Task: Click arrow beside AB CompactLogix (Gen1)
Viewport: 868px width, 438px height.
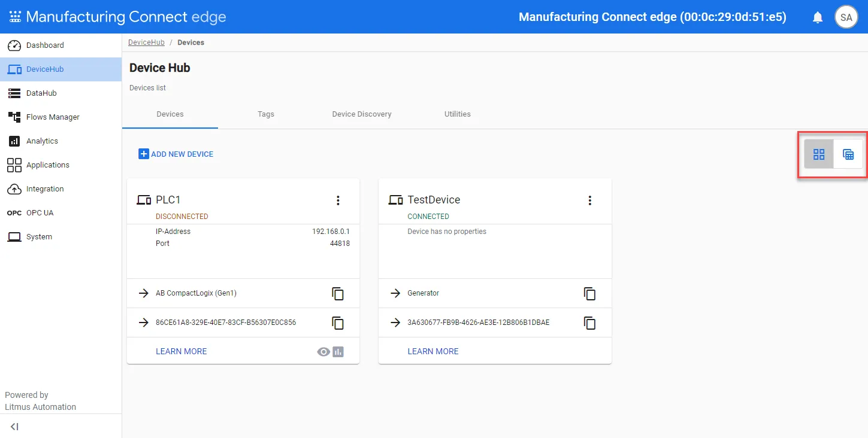Action: click(x=144, y=293)
